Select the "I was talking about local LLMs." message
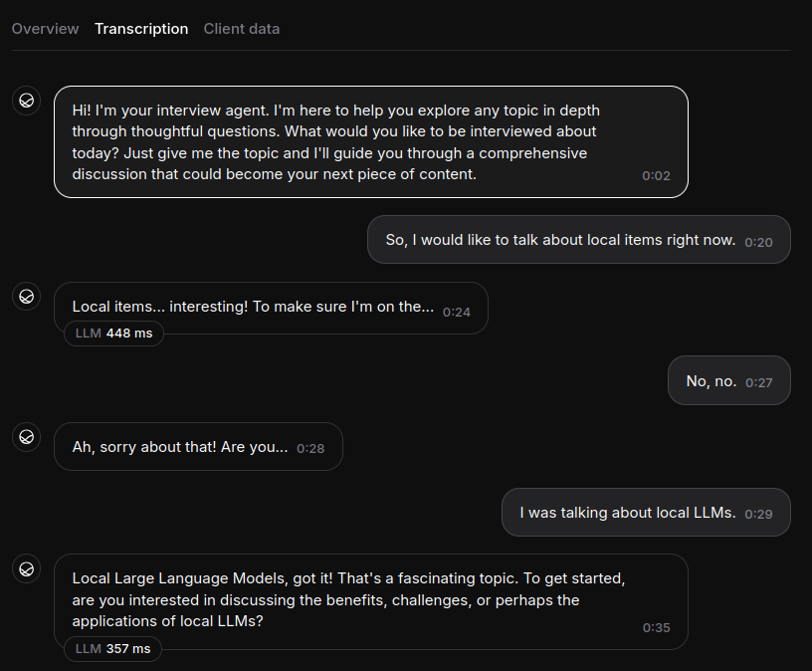Image resolution: width=812 pixels, height=671 pixels. [627, 513]
